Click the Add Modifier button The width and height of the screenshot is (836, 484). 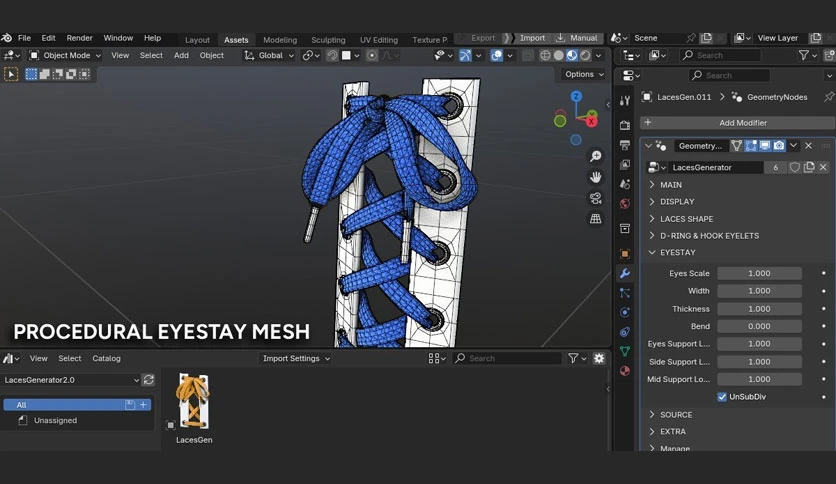pyautogui.click(x=738, y=123)
